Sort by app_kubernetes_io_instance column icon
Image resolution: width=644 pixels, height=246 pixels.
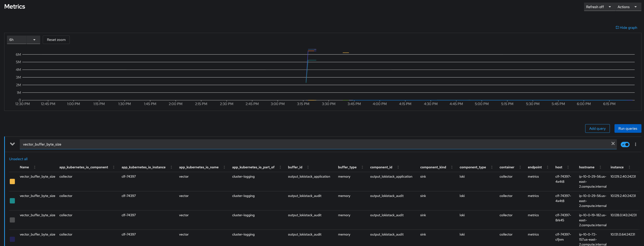(171, 167)
